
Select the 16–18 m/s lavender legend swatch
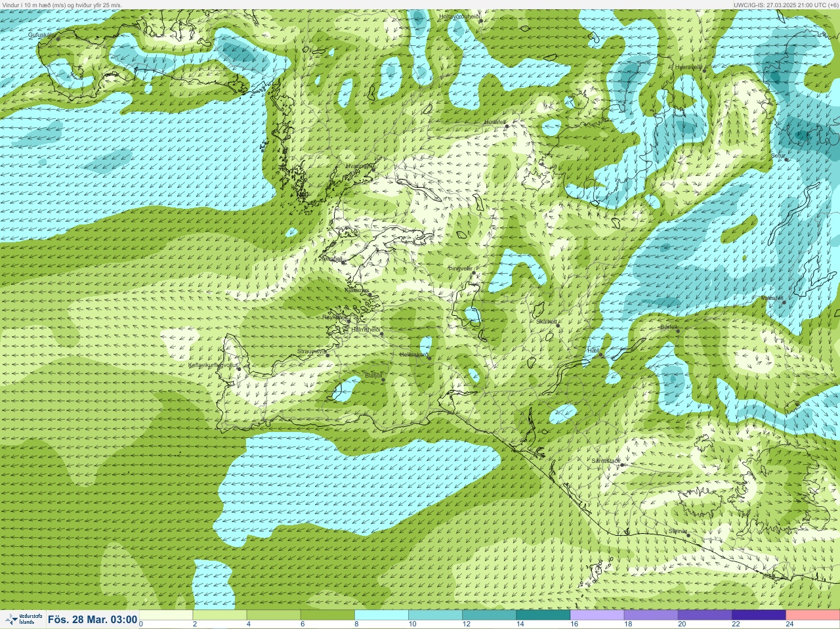coord(597,615)
